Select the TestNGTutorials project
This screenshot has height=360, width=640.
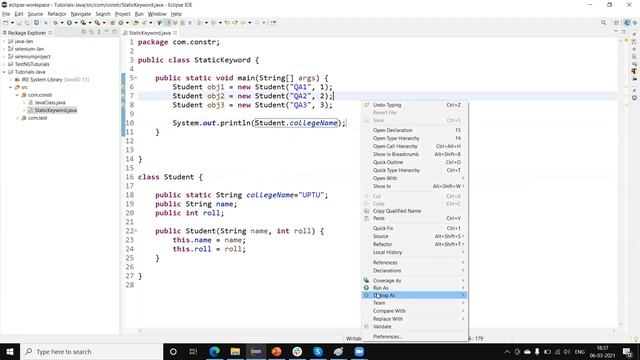(29, 64)
